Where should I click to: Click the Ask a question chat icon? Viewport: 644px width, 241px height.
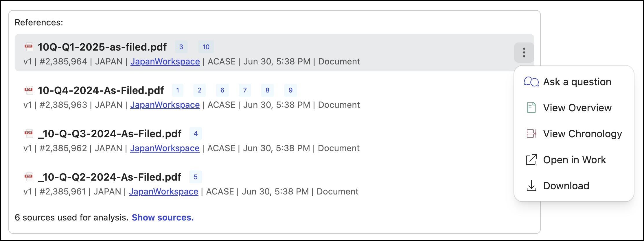531,82
